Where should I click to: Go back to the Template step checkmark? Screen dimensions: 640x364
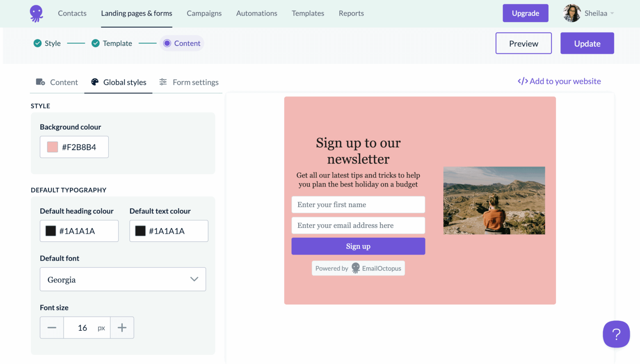[96, 43]
